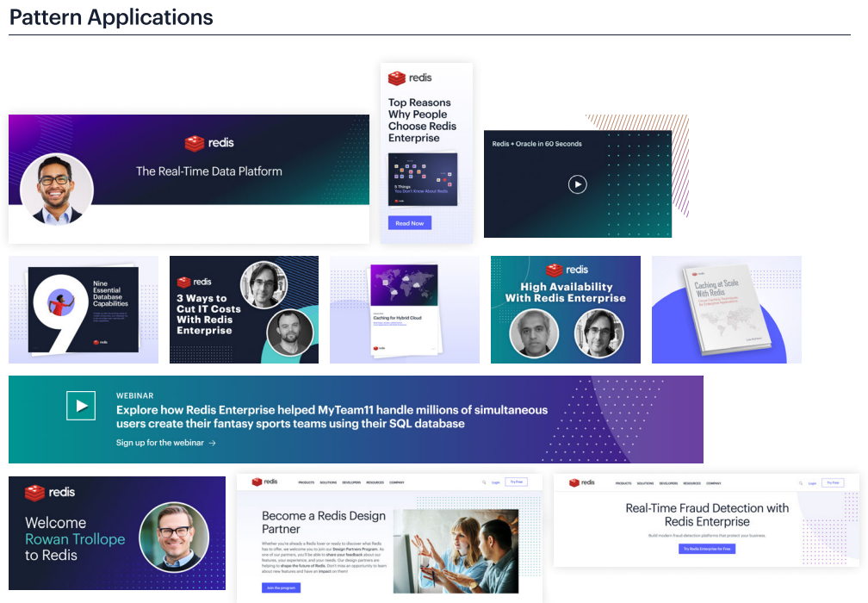Click Become a Redis Design Partner heading
The height and width of the screenshot is (603, 868).
click(324, 522)
